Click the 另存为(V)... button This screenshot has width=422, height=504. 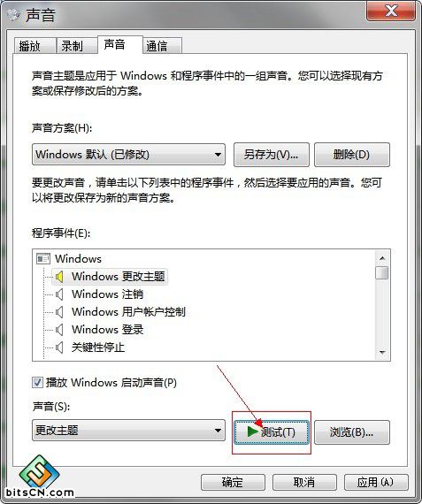tap(272, 155)
